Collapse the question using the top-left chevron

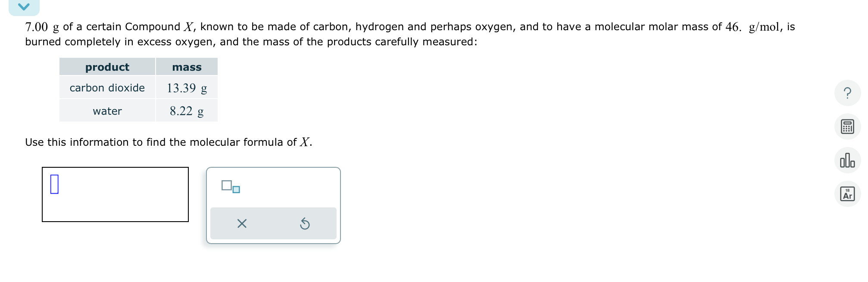tap(25, 6)
